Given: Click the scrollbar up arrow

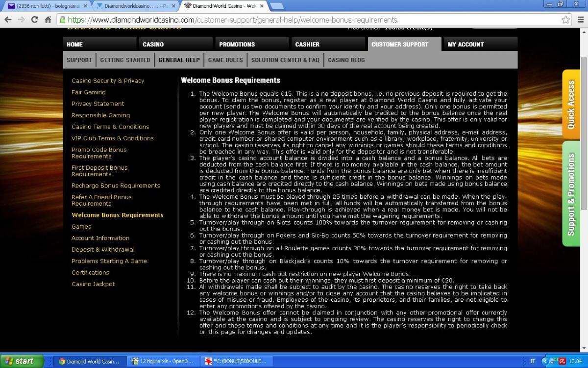Looking at the screenshot, I should [584, 32].
